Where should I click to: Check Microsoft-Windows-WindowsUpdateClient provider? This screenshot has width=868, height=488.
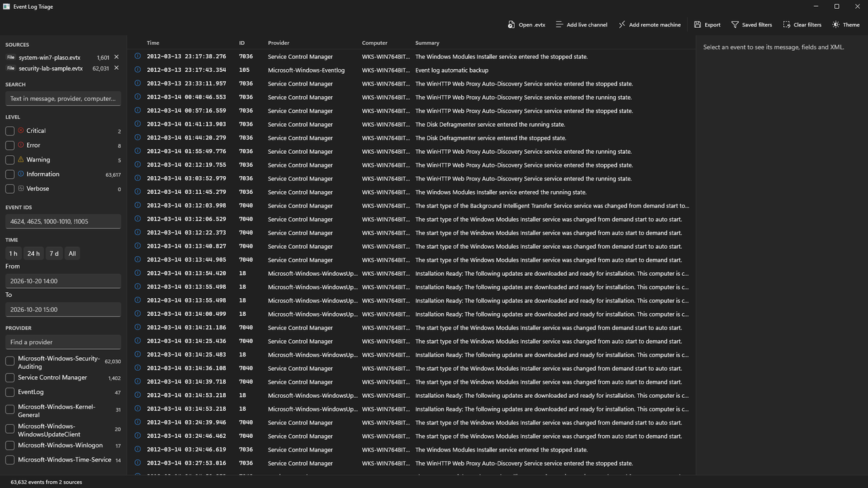10,429
